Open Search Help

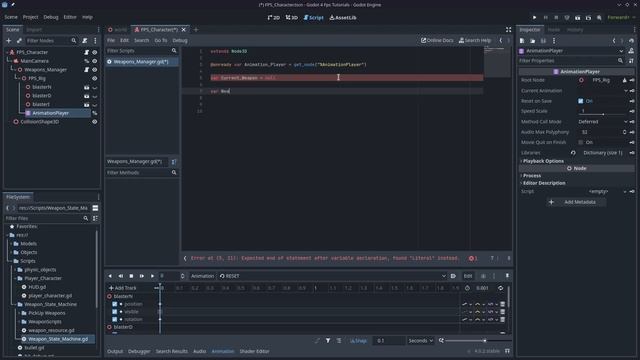tap(475, 40)
